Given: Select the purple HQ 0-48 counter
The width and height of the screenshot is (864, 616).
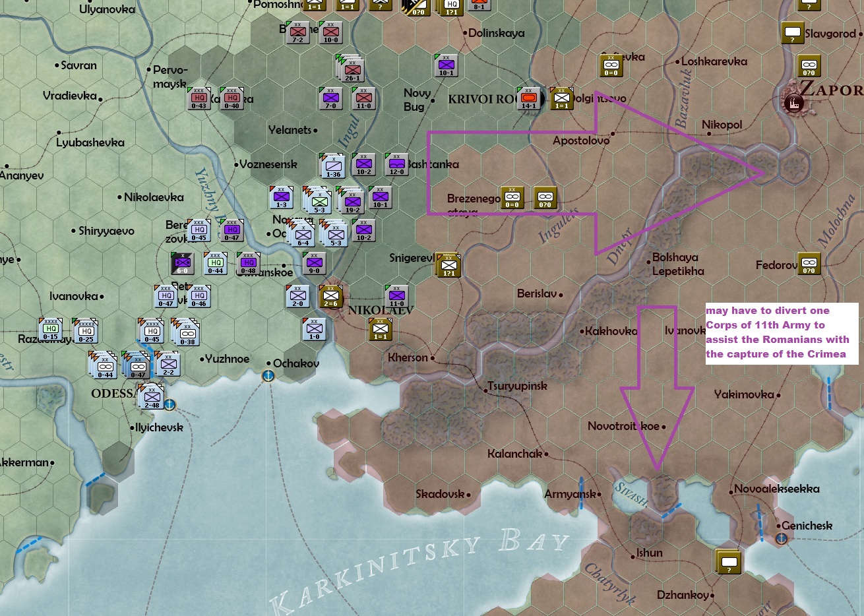Looking at the screenshot, I should [249, 263].
